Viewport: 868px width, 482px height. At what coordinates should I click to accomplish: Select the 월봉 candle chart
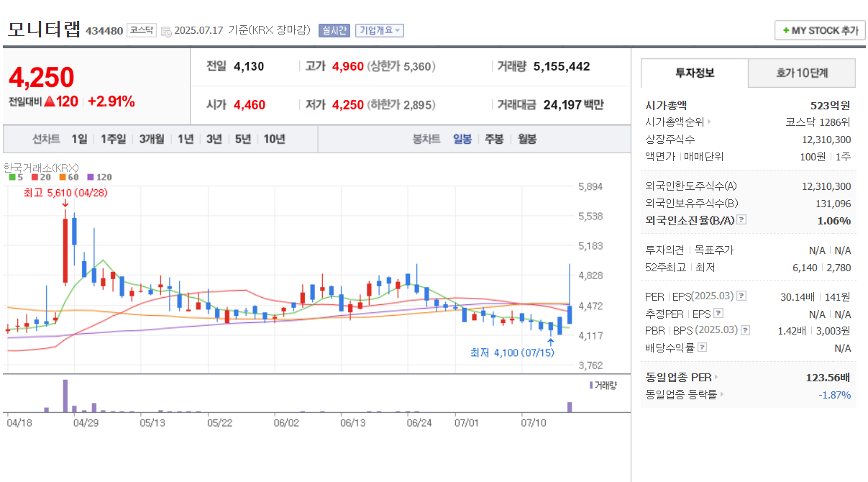[x=527, y=139]
